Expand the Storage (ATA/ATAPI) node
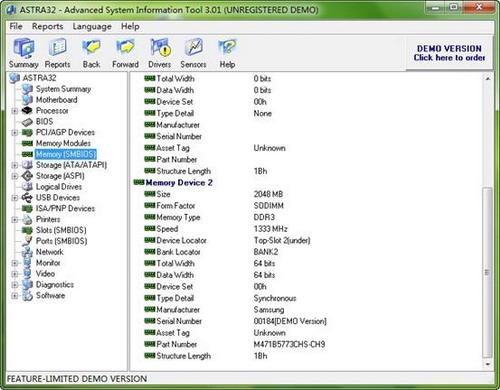Viewport: 500px width, 390px height. click(14, 165)
